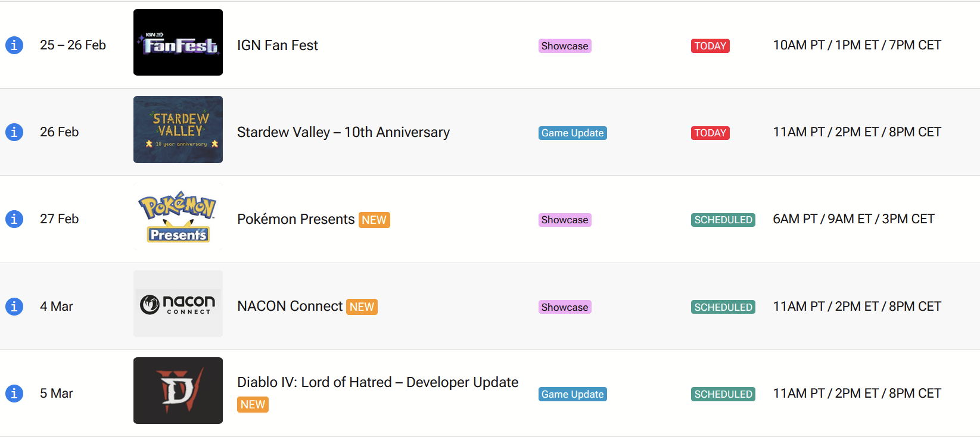Click the NACON Connect logo thumbnail
Screen dimensions: 980x437
click(x=178, y=304)
